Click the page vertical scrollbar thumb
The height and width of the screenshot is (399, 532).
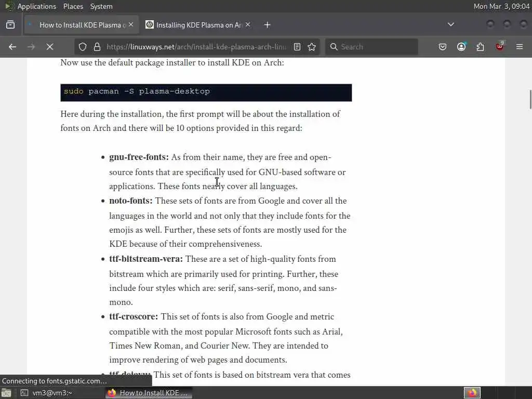(x=530, y=99)
